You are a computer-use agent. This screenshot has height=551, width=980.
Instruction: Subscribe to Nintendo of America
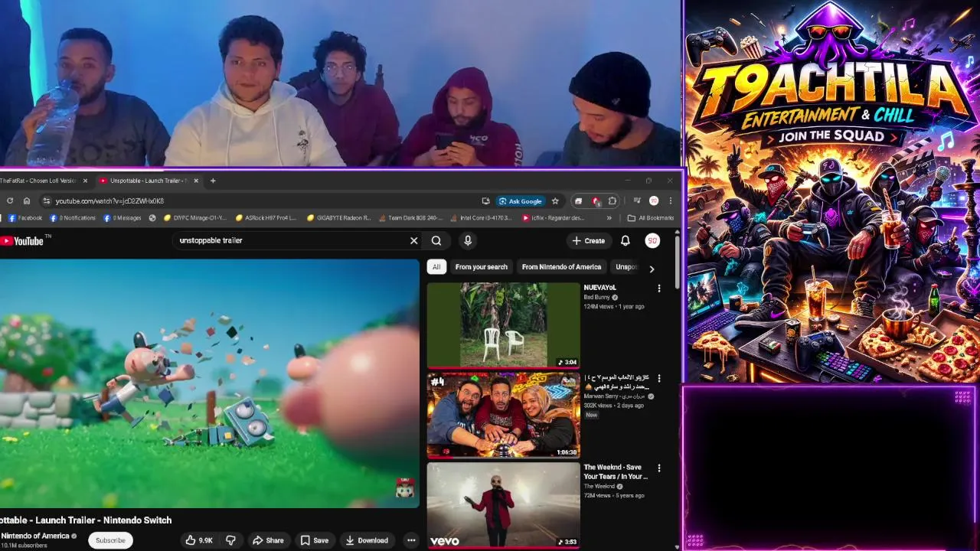click(110, 540)
